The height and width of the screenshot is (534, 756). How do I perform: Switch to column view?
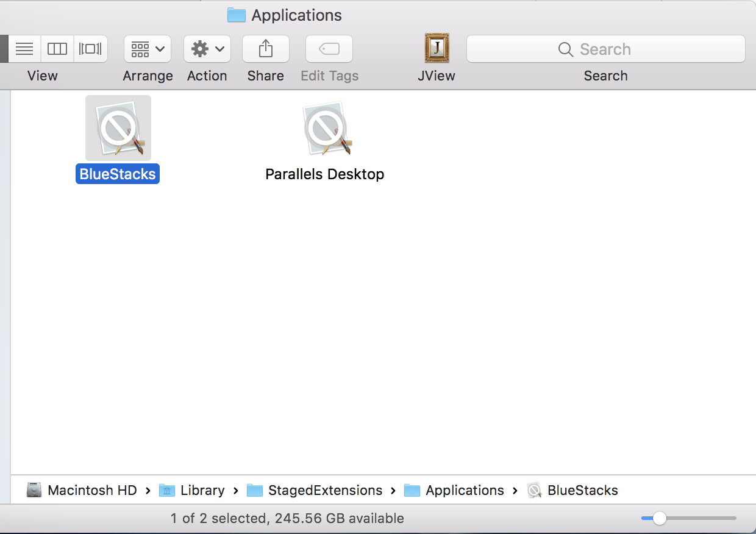pyautogui.click(x=57, y=49)
